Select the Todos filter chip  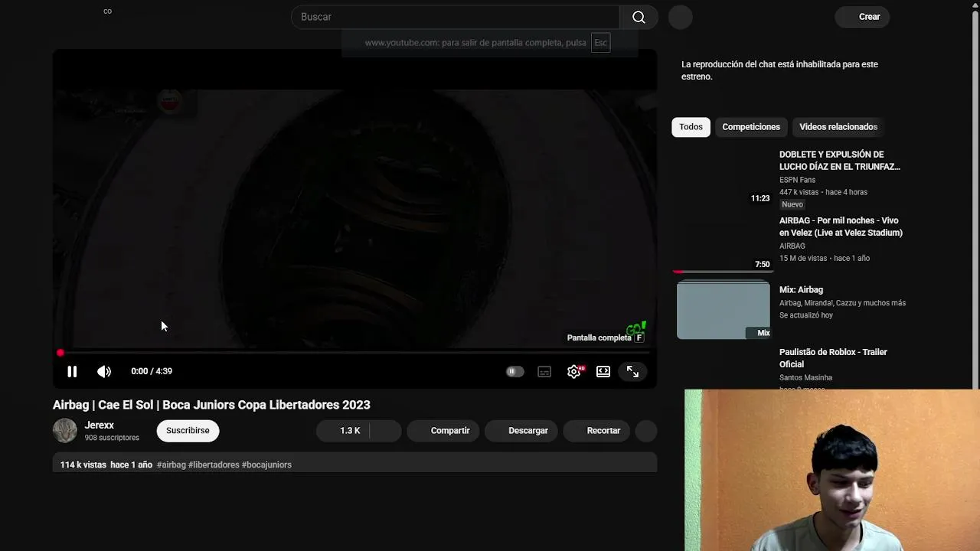691,127
